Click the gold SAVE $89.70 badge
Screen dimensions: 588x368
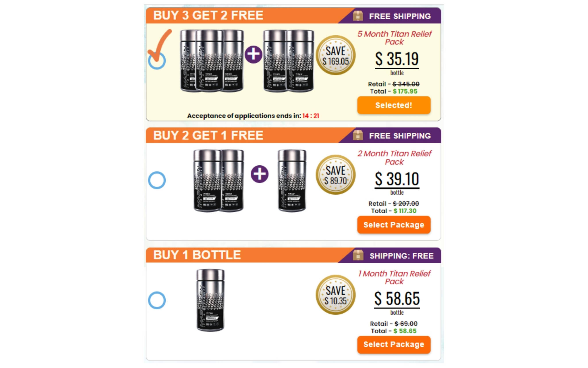335,175
